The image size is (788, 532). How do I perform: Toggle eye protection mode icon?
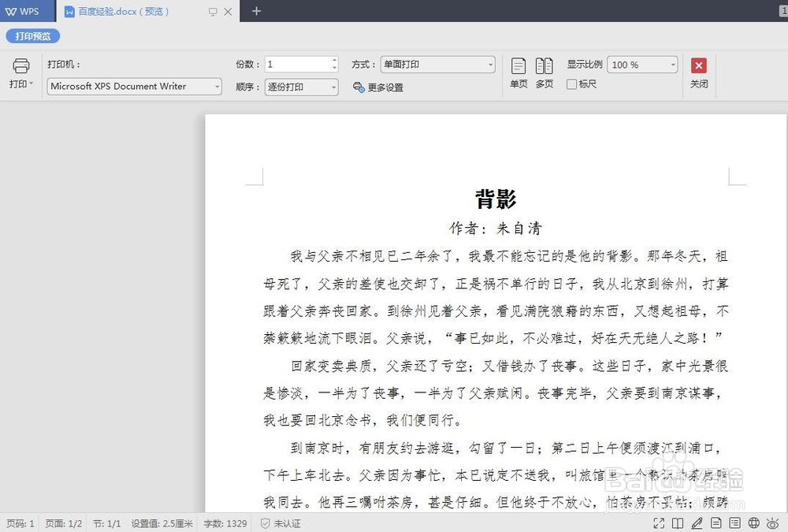774,523
